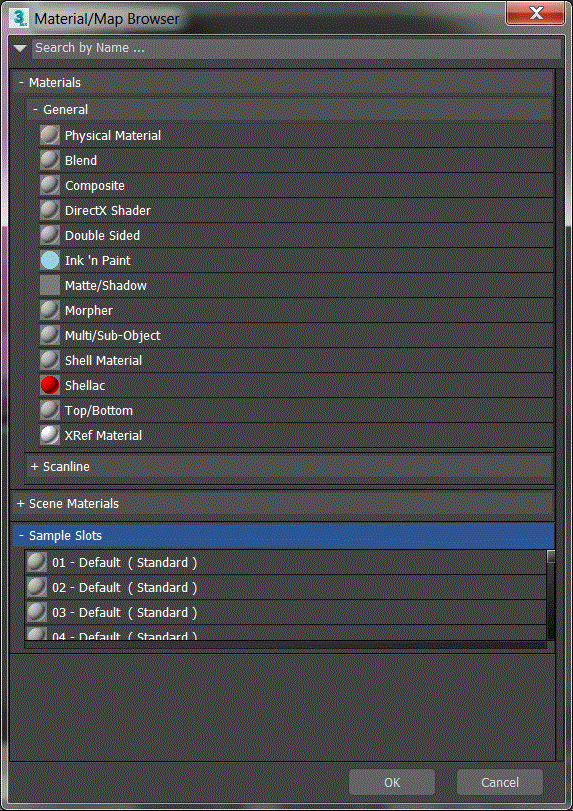Viewport: 573px width, 811px height.
Task: Click the light blue Ink 'n Paint icon
Action: click(50, 261)
